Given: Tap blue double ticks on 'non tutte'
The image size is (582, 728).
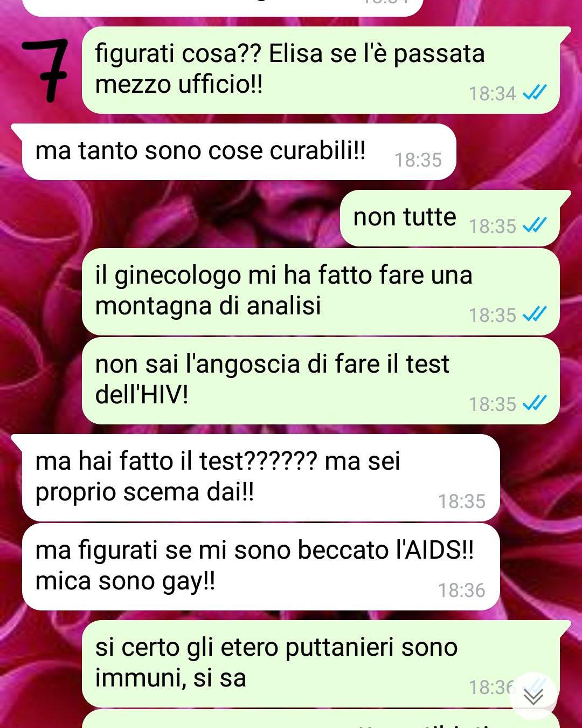Looking at the screenshot, I should point(535,225).
